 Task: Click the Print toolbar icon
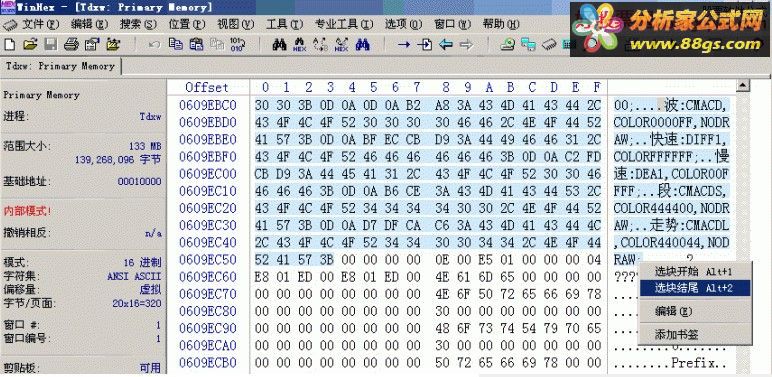click(x=71, y=45)
